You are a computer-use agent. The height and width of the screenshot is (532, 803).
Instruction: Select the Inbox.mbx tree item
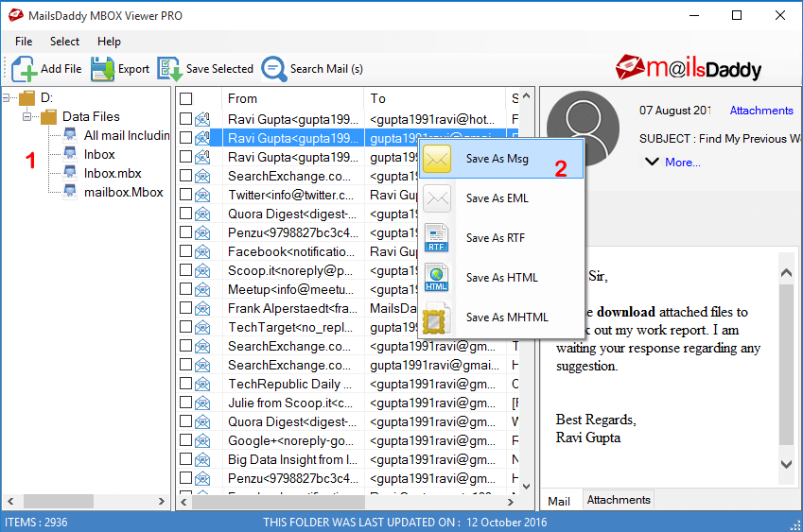pyautogui.click(x=113, y=174)
